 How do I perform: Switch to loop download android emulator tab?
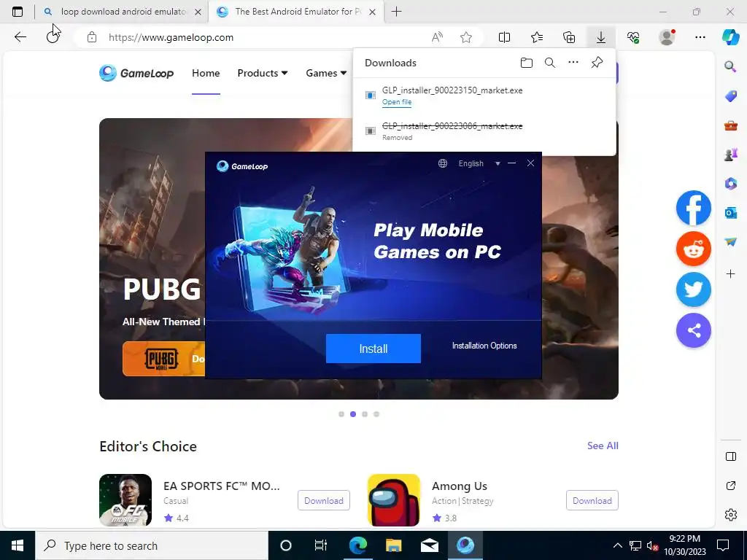pos(123,12)
